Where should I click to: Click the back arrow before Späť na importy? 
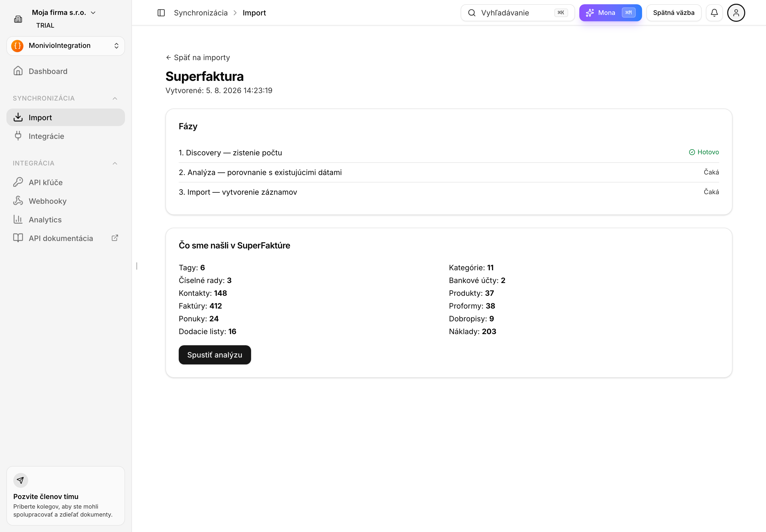(169, 58)
